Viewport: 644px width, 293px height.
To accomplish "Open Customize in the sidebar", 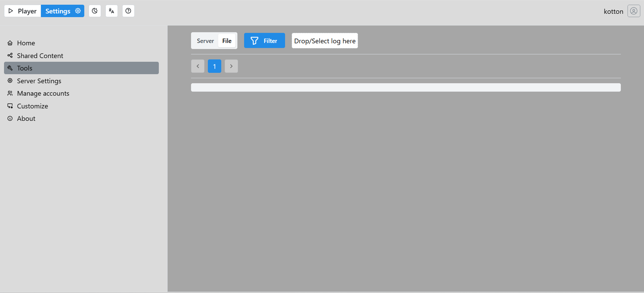I will (x=81, y=106).
